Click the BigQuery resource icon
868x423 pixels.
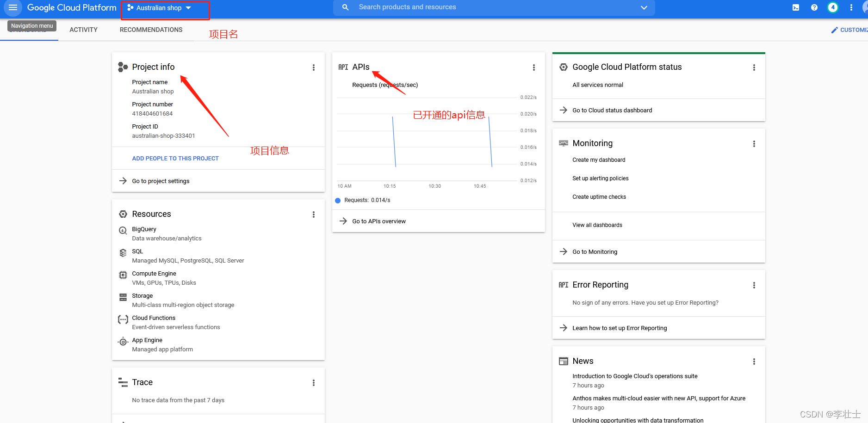click(x=123, y=230)
